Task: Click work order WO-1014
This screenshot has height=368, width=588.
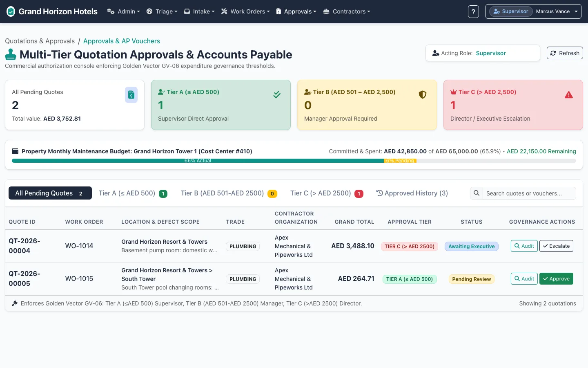Action: [x=79, y=246]
